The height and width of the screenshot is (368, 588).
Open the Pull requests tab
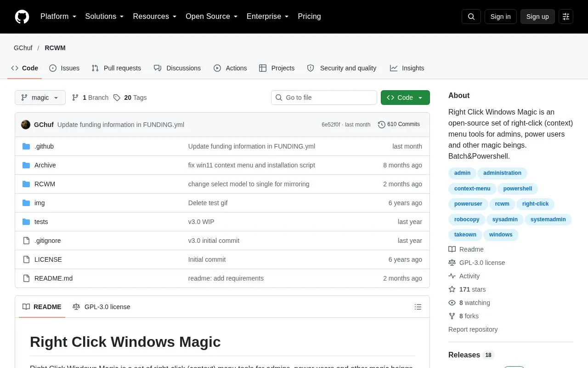pos(116,68)
